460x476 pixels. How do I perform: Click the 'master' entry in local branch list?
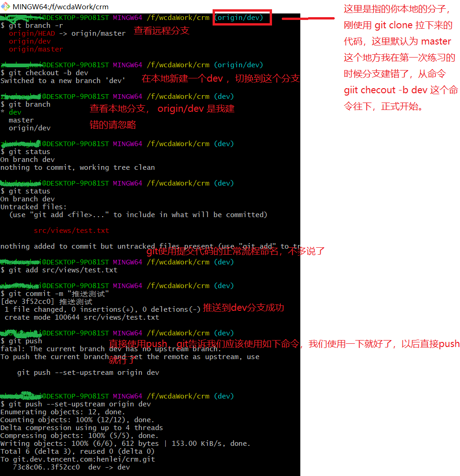(x=21, y=120)
